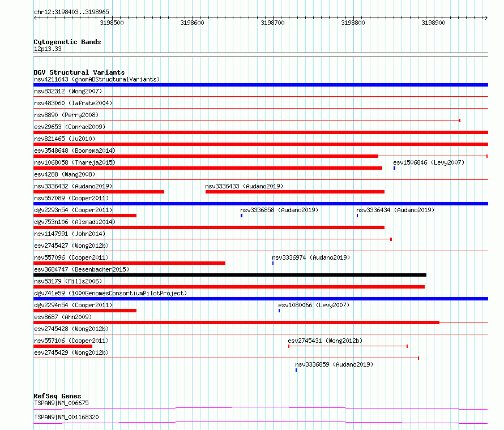Open variant esv3548648 (Boomsma2014)

click(75, 150)
